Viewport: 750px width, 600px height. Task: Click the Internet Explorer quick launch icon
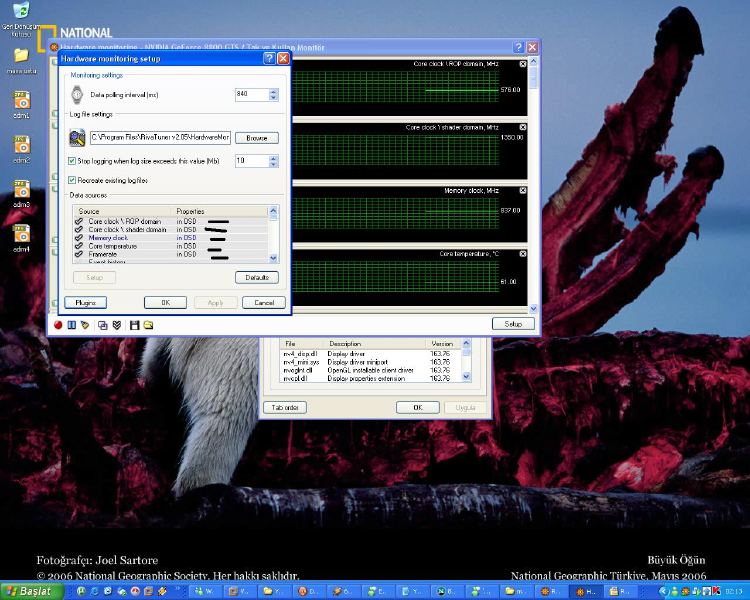[95, 592]
